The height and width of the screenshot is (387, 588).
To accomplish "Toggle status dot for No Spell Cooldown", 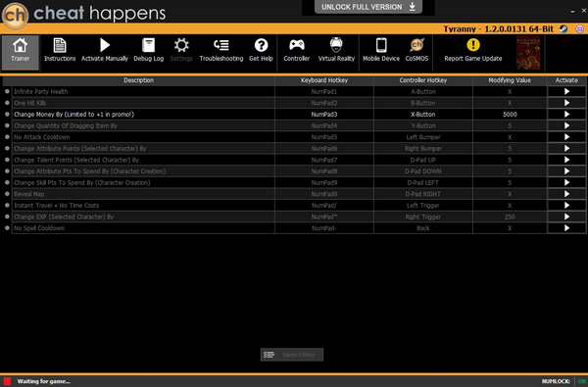I will 7,227.
